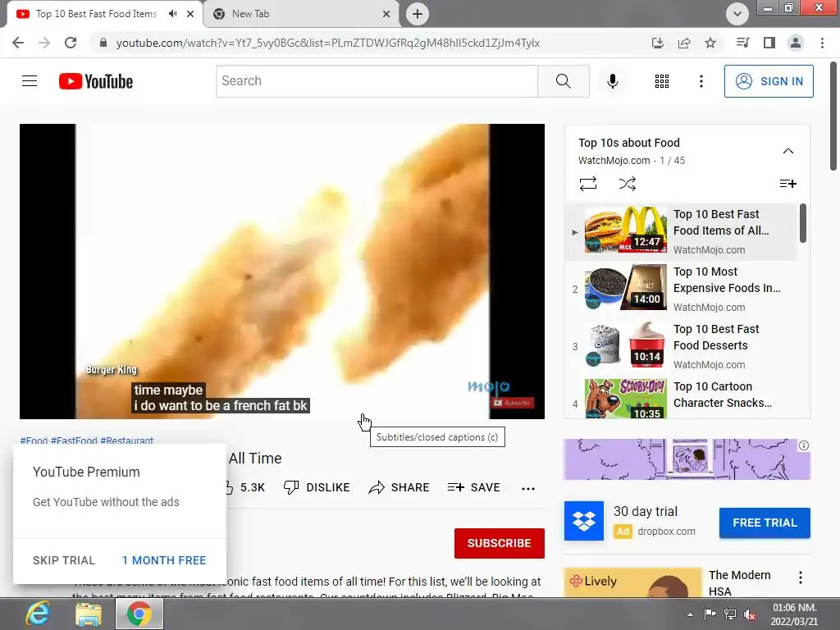Close the YouTube browser tab
Screen dimensions: 840x630
click(190, 14)
